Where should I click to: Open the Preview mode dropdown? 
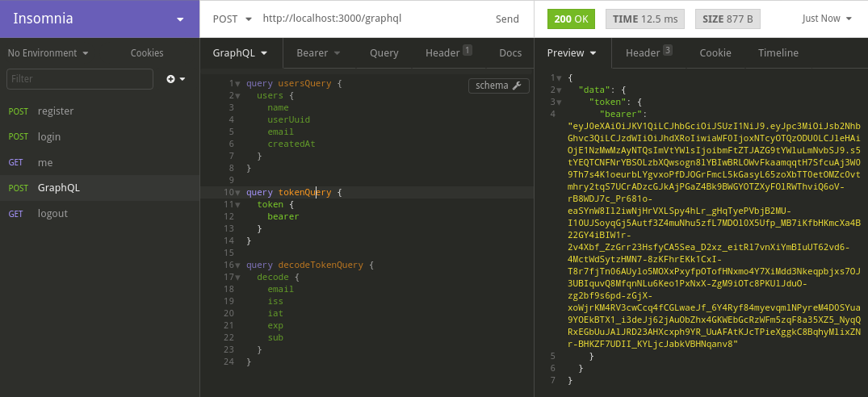click(572, 53)
